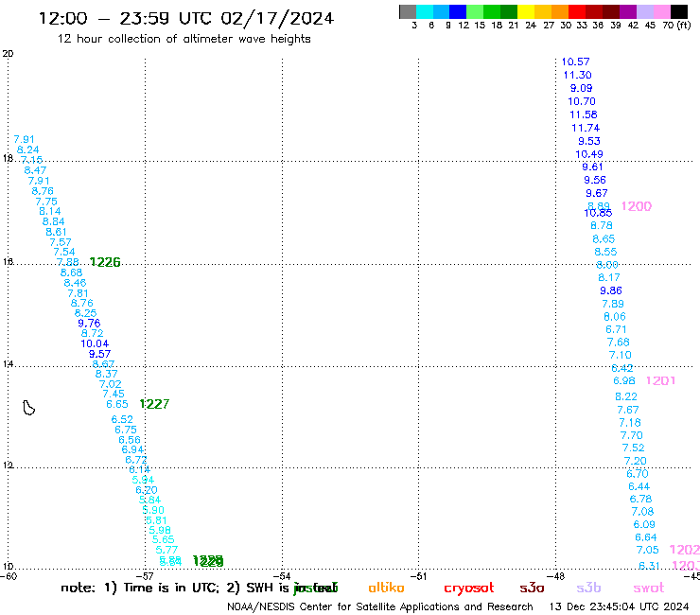The height and width of the screenshot is (615, 700).
Task: Select the wave height reading 11.74
Action: [586, 128]
